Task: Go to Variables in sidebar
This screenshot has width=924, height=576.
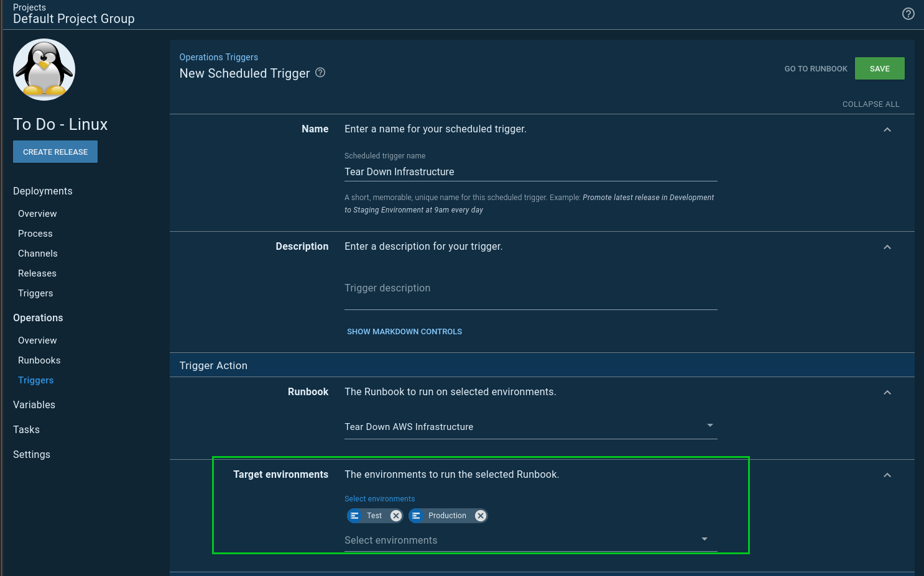Action: point(34,405)
